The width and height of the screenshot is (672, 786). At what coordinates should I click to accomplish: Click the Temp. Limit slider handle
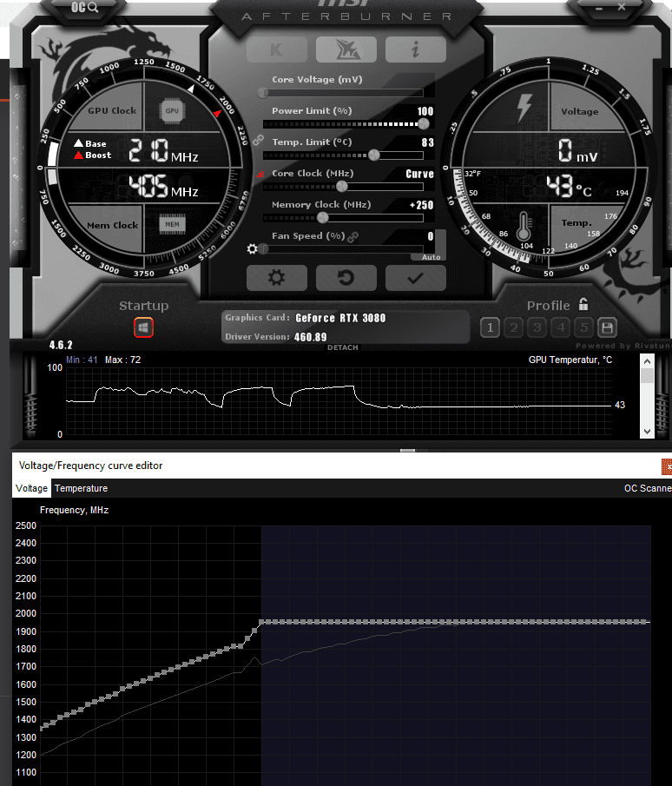[x=374, y=155]
